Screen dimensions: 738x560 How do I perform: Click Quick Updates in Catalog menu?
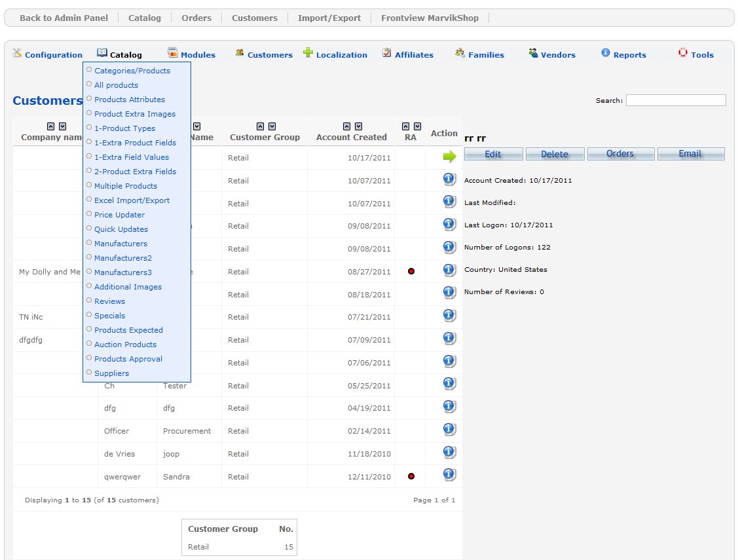pyautogui.click(x=121, y=229)
